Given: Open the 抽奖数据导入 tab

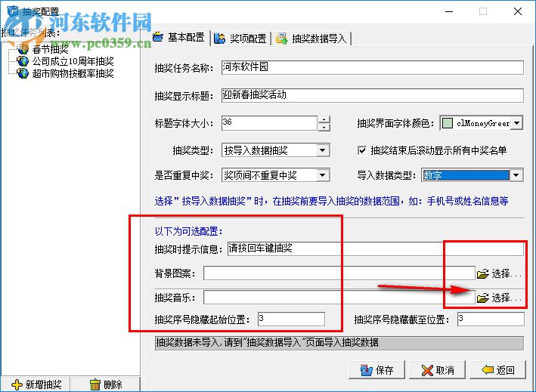Looking at the screenshot, I should 311,39.
